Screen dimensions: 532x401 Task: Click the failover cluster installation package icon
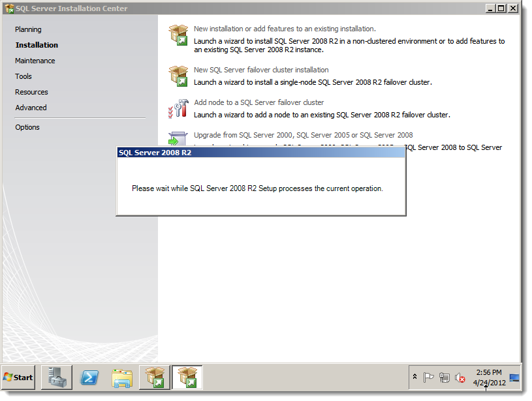click(178, 76)
